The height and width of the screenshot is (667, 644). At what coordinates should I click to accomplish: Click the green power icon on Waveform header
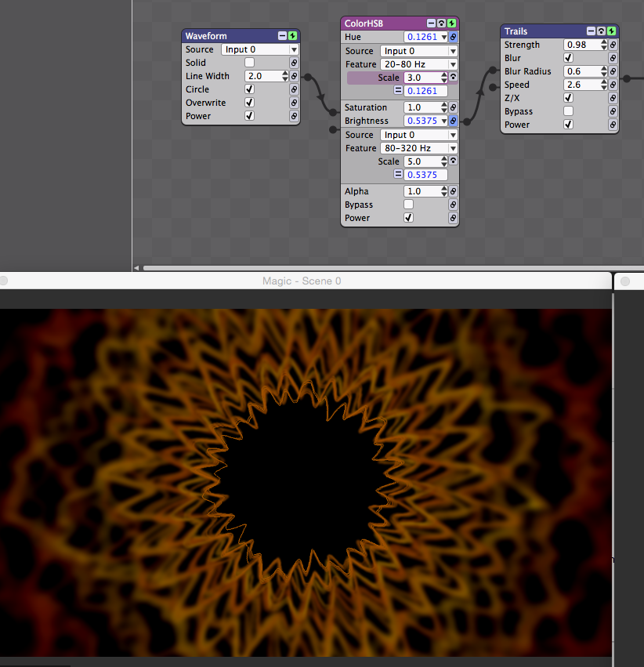(x=293, y=36)
